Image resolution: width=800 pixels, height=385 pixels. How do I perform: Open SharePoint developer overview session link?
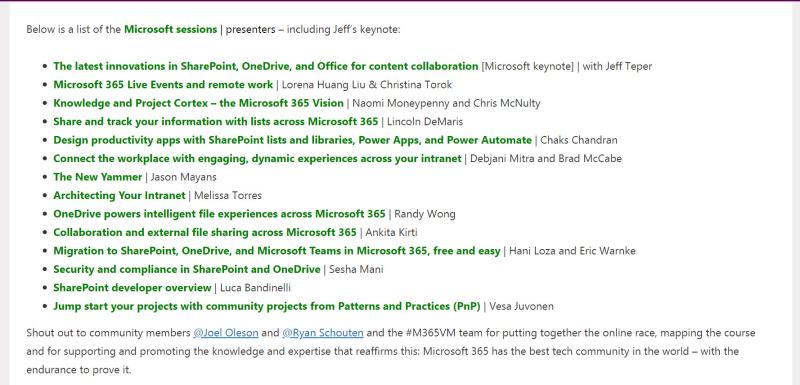[132, 288]
